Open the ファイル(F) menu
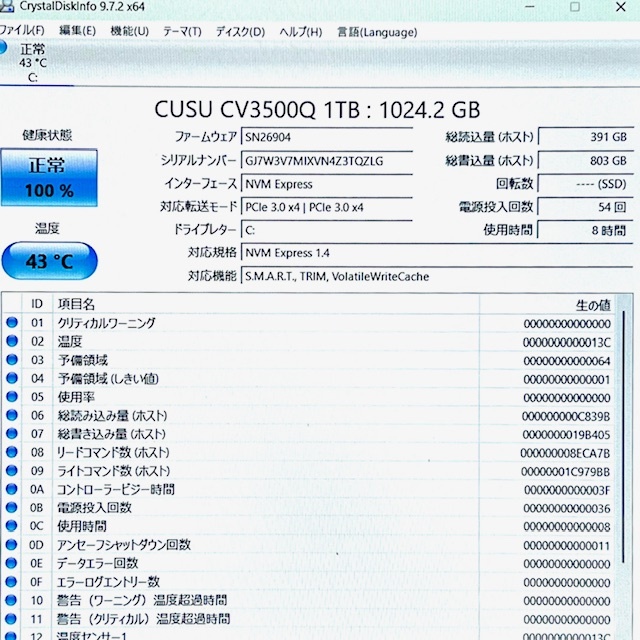The height and width of the screenshot is (640, 640). coord(22,31)
